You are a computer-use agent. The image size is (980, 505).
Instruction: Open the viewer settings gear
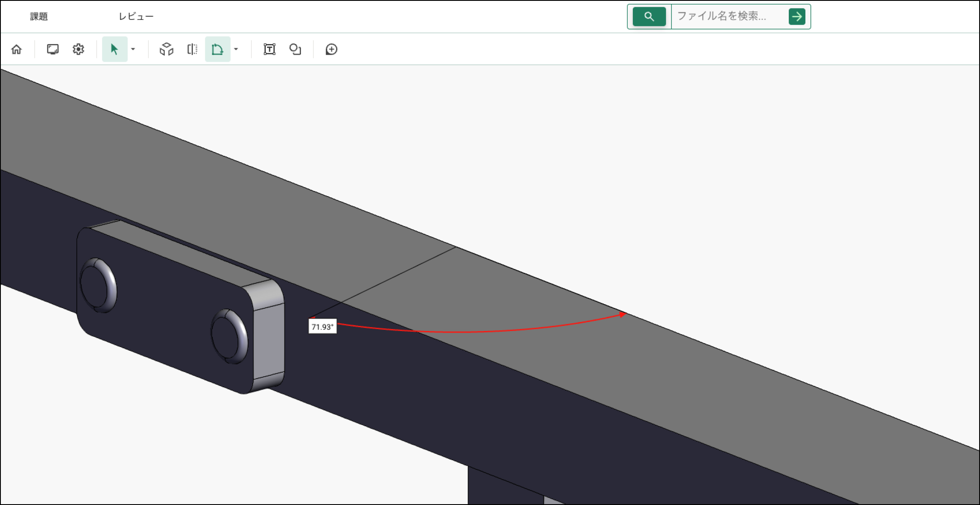point(78,50)
